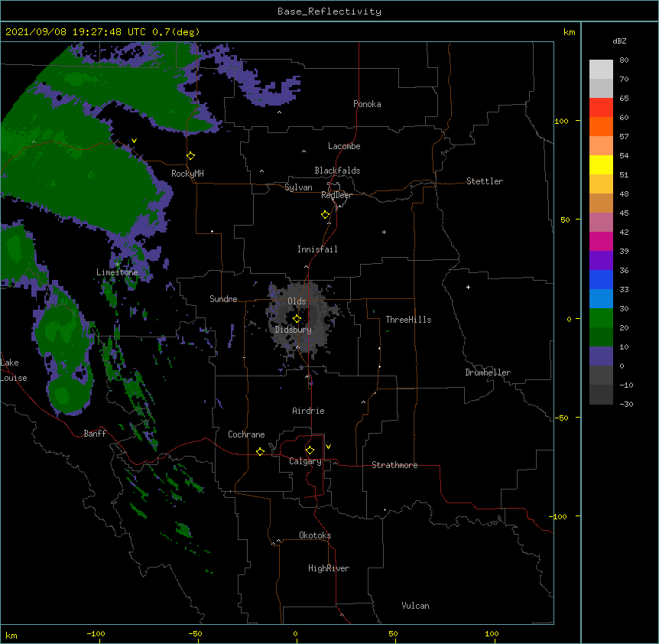
Task: Click the white plus marker west of Drumheller
Action: tap(468, 287)
